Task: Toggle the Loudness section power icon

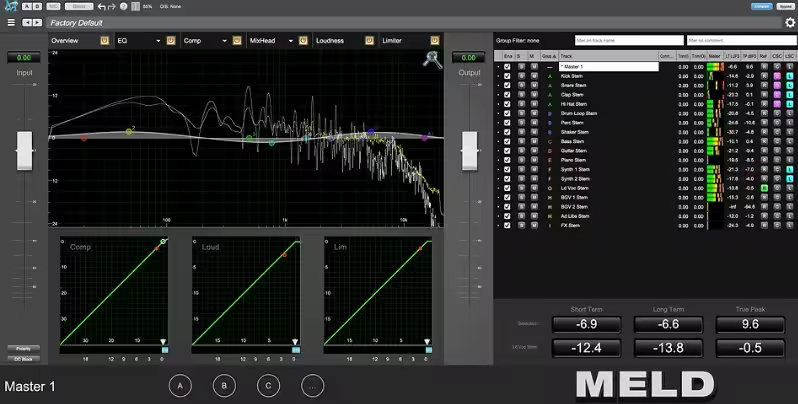Action: tap(369, 41)
